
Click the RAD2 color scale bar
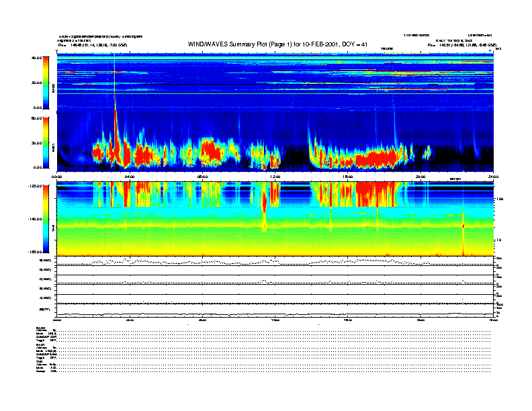coord(46,83)
